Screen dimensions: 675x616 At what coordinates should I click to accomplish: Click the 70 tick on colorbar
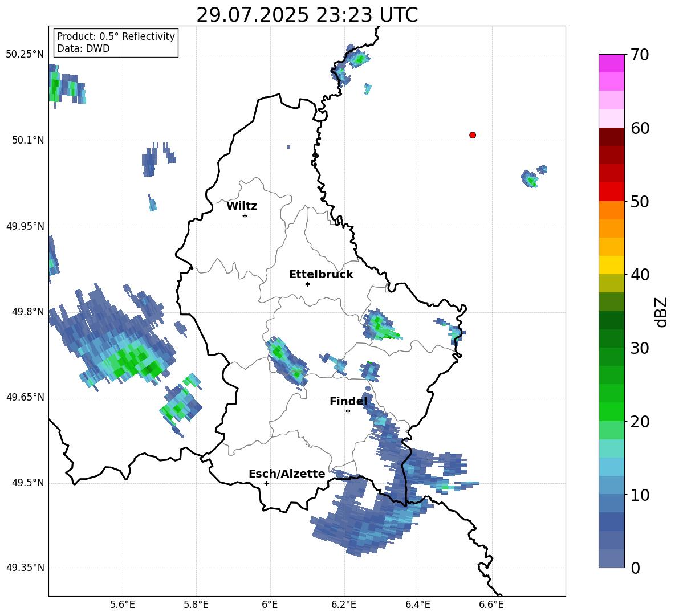639,55
